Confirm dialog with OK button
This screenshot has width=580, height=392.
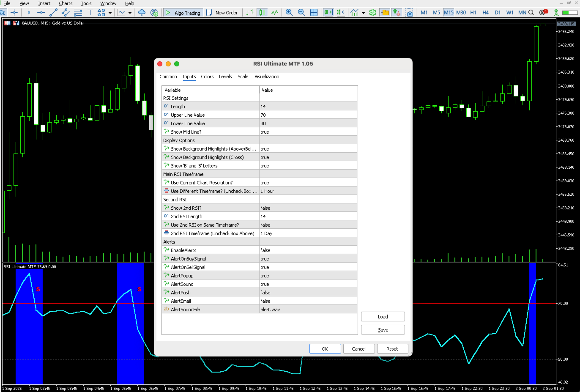(325, 349)
